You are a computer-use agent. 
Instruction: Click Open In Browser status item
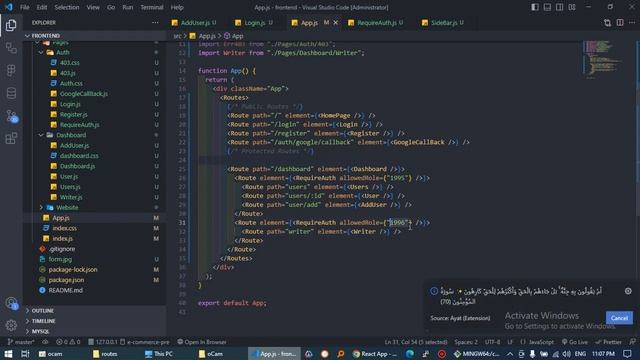coord(202,342)
